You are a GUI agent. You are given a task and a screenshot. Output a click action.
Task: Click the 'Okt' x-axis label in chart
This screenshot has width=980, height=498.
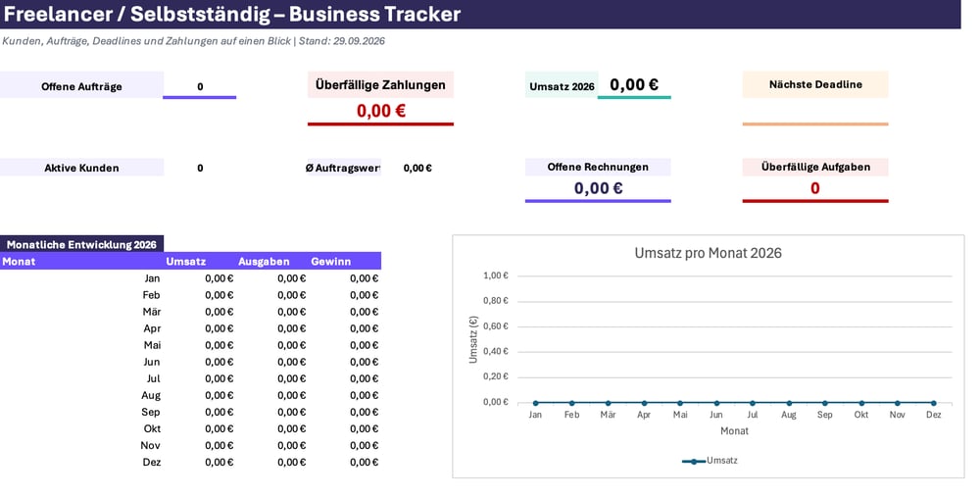pyautogui.click(x=861, y=415)
